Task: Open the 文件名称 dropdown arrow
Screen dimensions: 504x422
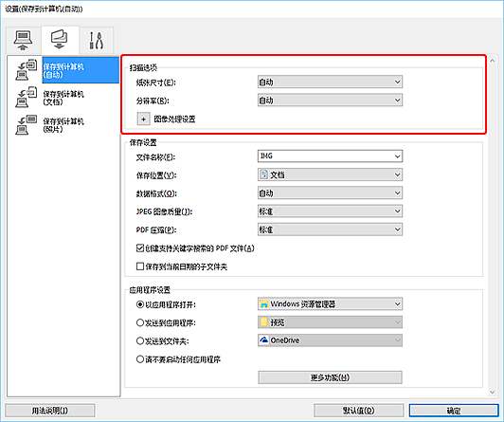Action: pyautogui.click(x=397, y=156)
